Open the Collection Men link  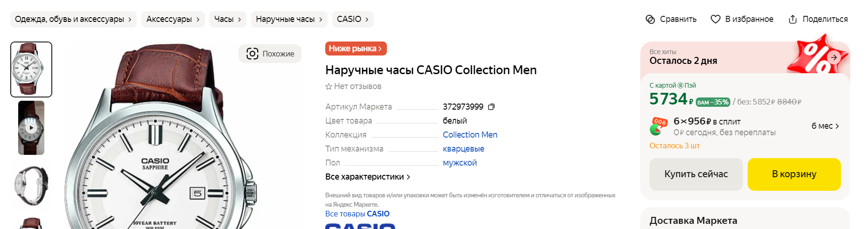pos(470,135)
